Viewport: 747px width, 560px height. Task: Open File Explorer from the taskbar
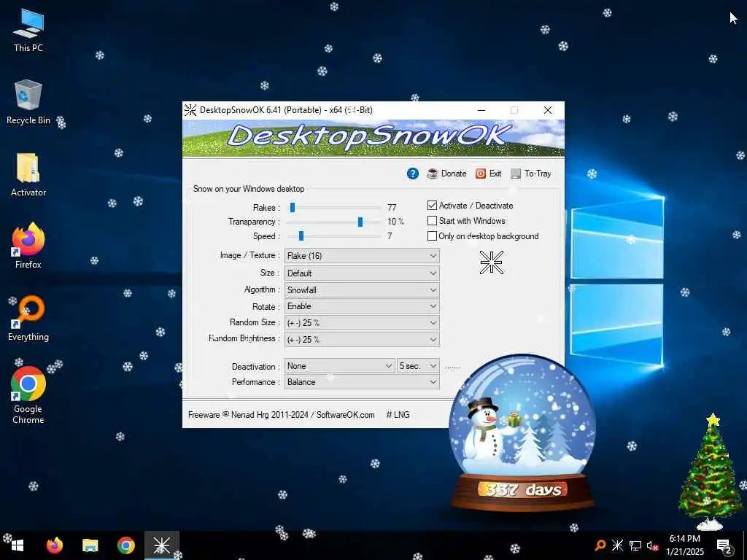[90, 545]
